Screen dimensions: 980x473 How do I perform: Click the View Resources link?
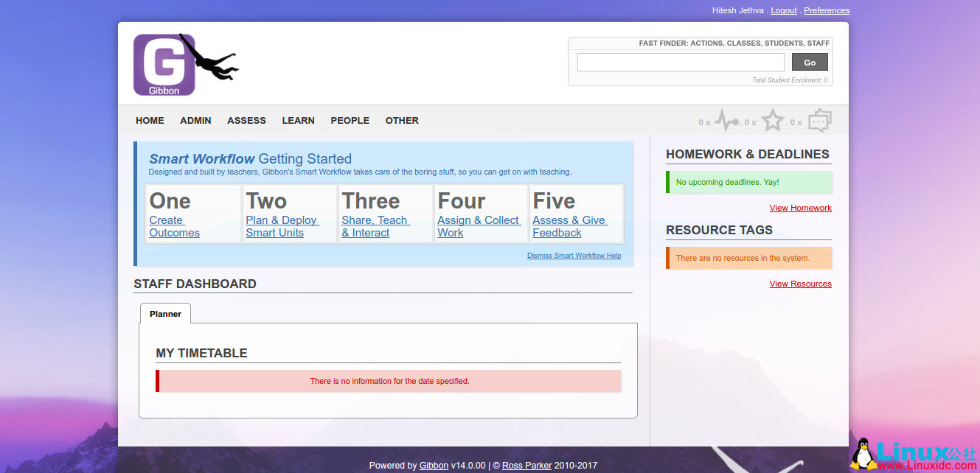click(800, 284)
